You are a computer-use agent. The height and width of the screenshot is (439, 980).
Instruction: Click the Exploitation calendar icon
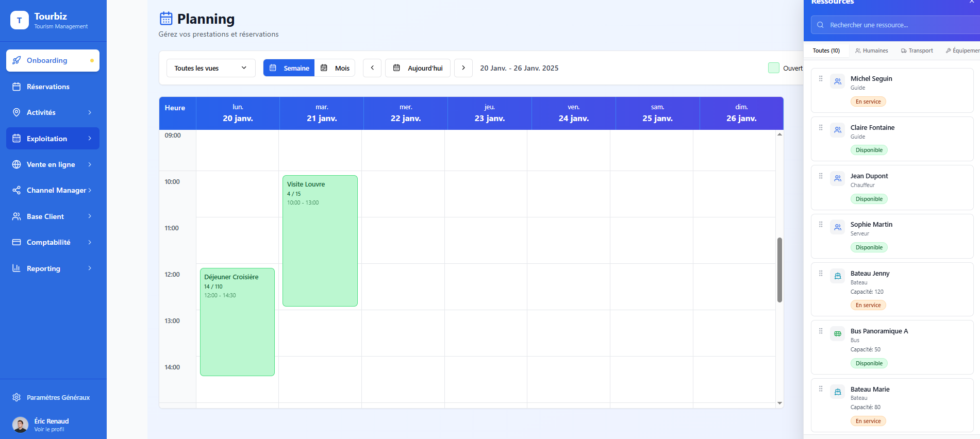point(16,139)
